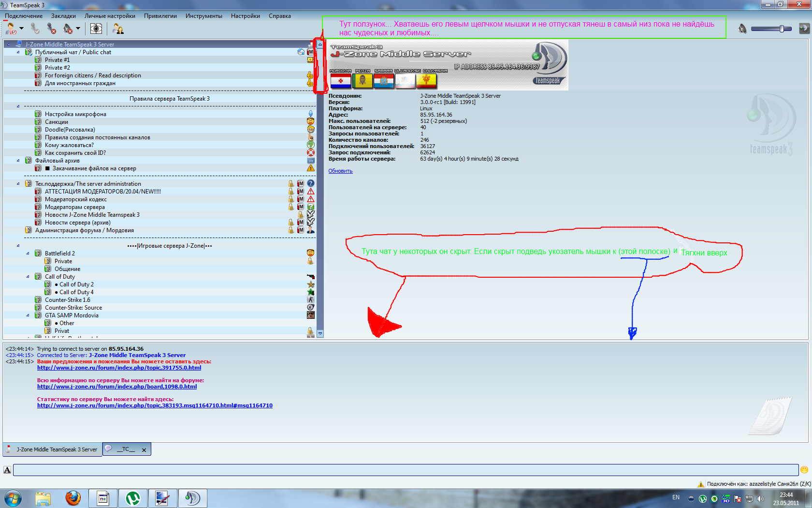Click the J-Zone Middle Server banner image
Screen dimensions: 812x508
click(448, 65)
